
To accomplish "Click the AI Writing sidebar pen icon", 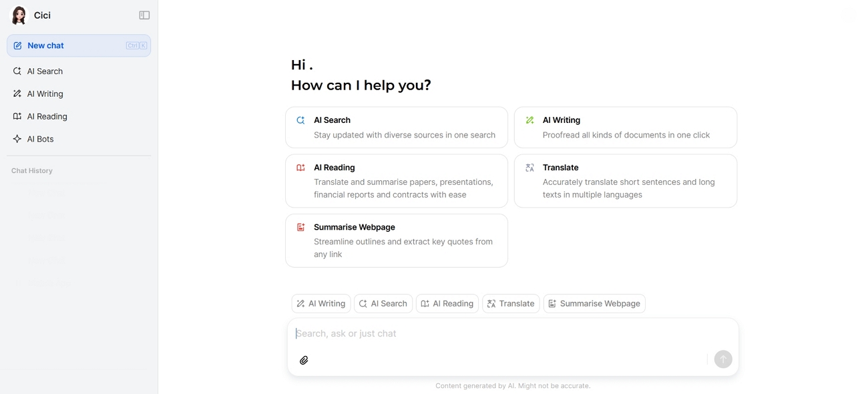I will coord(17,94).
